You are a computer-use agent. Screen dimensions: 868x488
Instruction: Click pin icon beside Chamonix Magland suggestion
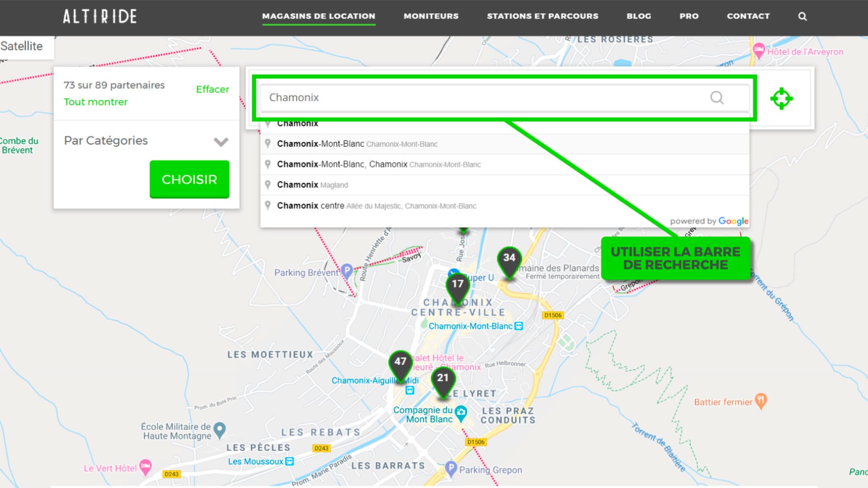point(268,185)
